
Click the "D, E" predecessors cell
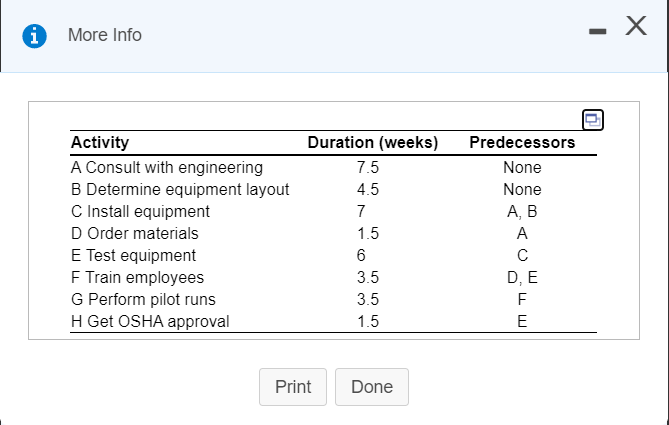point(522,277)
